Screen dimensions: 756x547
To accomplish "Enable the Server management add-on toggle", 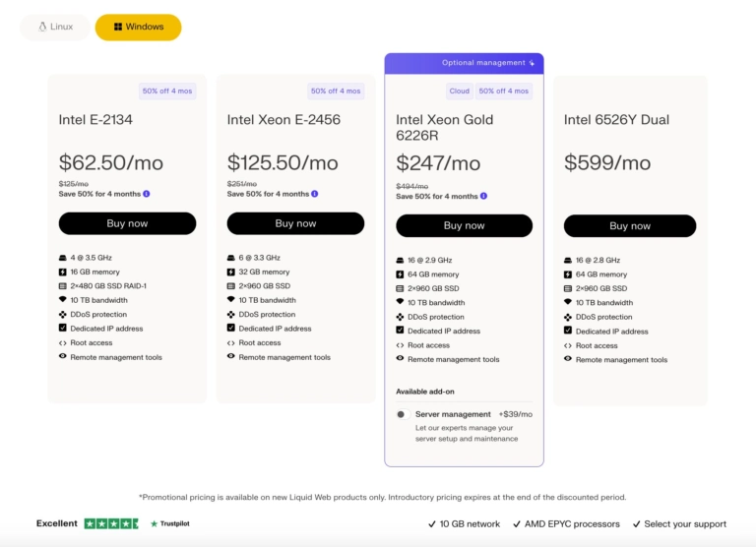I will click(403, 414).
